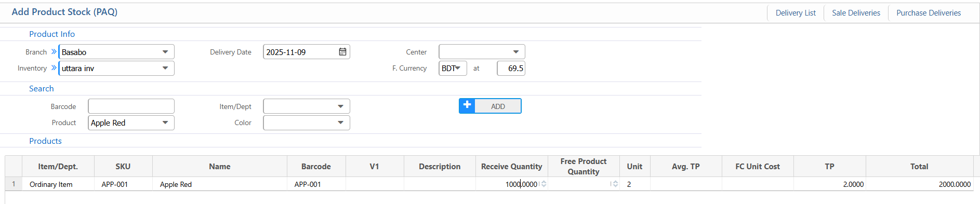Sort by Item/Dept. column header

58,167
